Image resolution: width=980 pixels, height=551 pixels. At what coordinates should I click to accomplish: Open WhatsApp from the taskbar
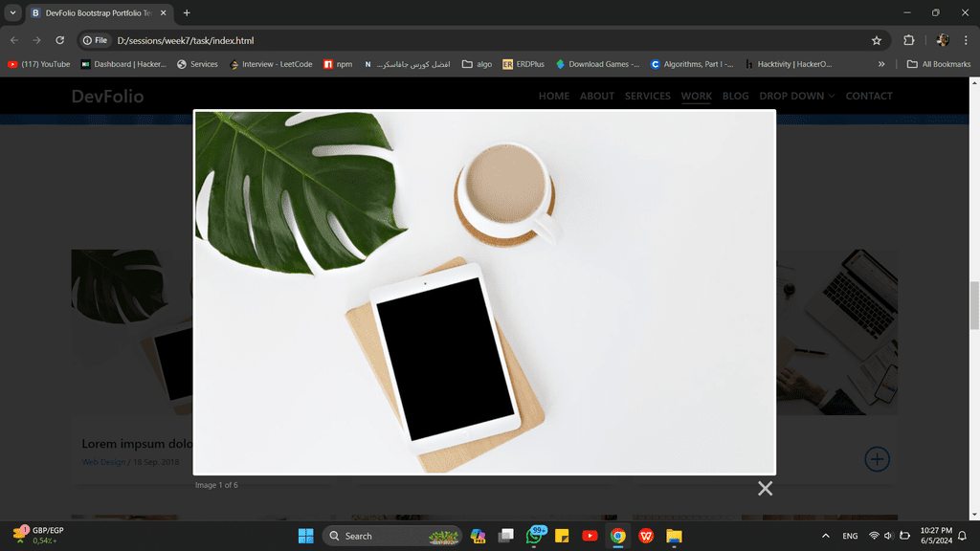click(535, 536)
